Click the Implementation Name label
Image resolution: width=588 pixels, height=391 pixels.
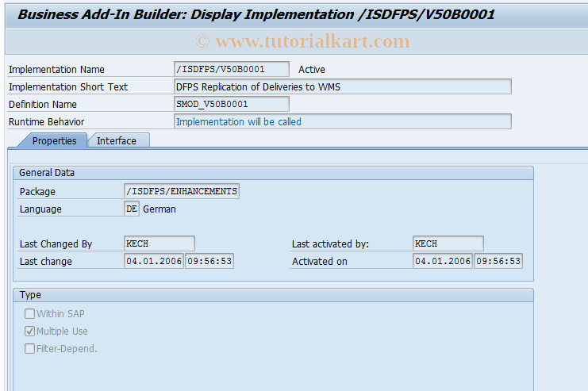coord(56,69)
